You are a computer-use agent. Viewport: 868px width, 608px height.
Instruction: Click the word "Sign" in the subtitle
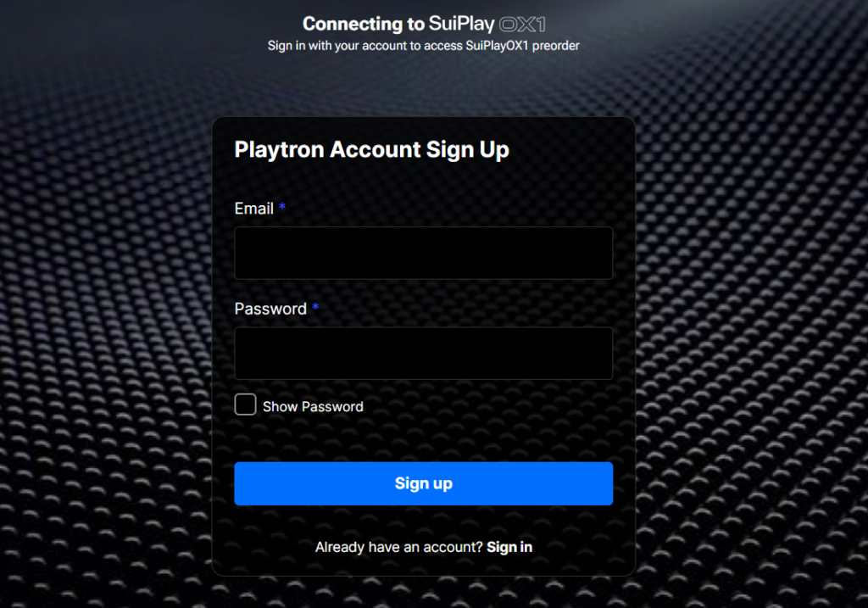(x=281, y=46)
